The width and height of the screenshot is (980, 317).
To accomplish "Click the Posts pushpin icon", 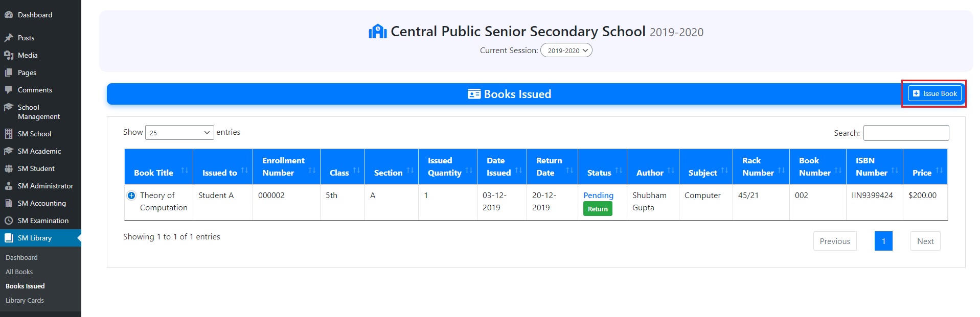I will pyautogui.click(x=9, y=38).
